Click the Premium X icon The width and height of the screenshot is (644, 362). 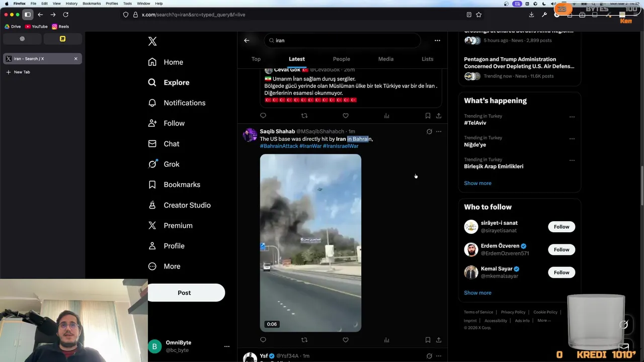click(x=152, y=225)
